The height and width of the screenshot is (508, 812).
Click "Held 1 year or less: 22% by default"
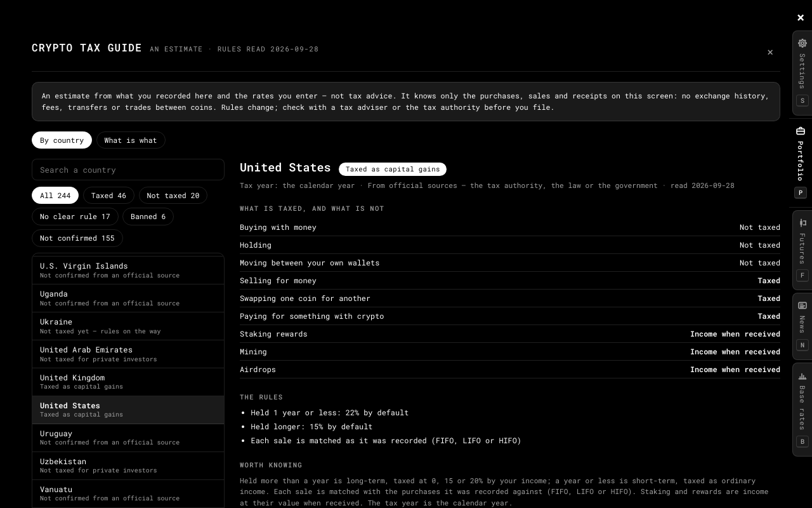[330, 413]
